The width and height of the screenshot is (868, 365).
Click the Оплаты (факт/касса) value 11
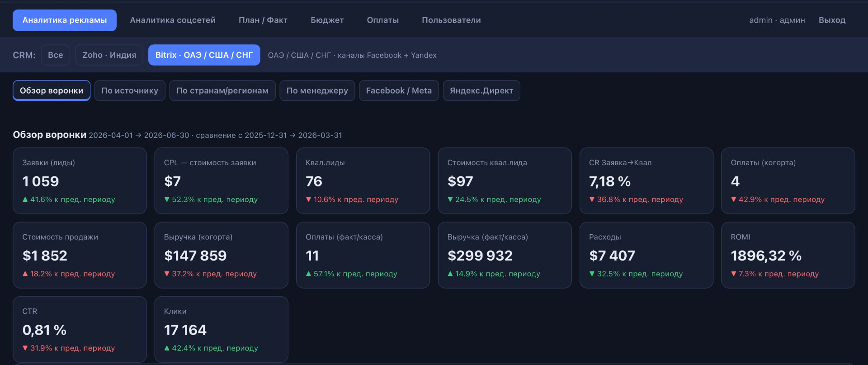(312, 256)
